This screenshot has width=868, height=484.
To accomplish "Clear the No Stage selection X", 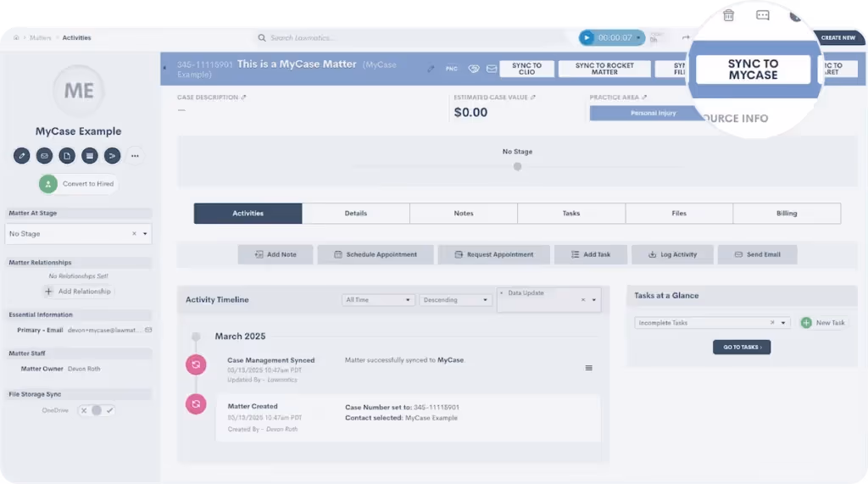I will pyautogui.click(x=134, y=234).
